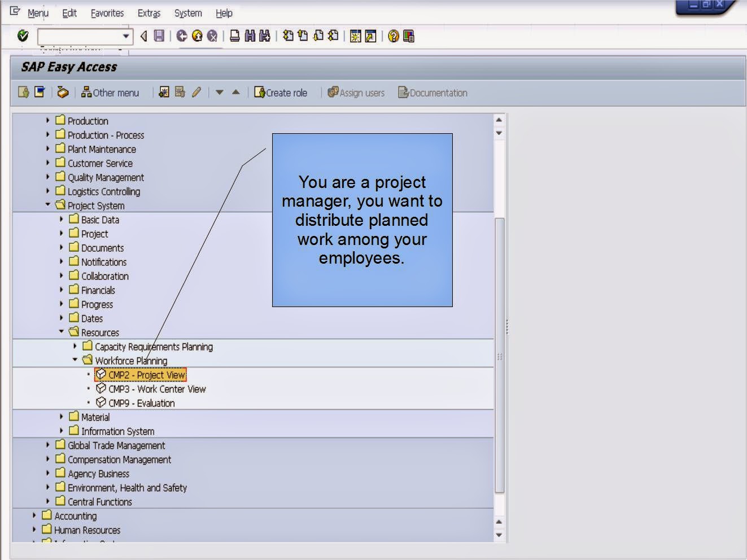Click the Customize local layout icon
This screenshot has width=747, height=560.
coord(408,36)
